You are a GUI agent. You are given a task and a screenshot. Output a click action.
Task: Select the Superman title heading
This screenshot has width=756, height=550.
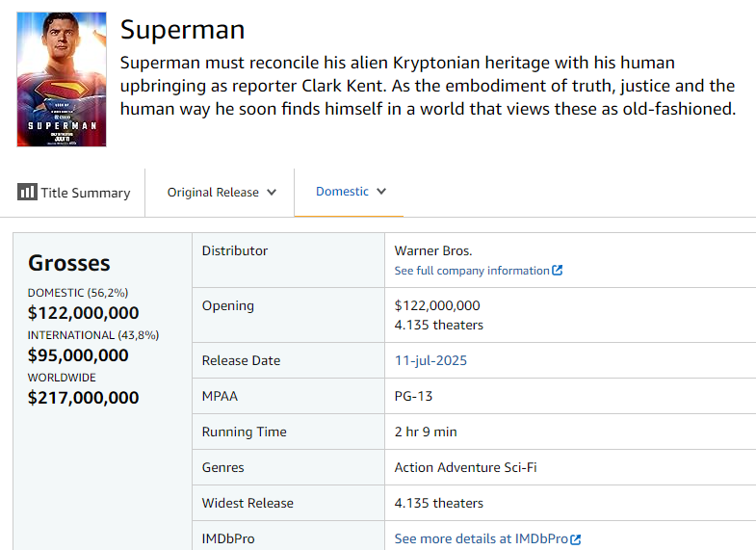point(183,30)
